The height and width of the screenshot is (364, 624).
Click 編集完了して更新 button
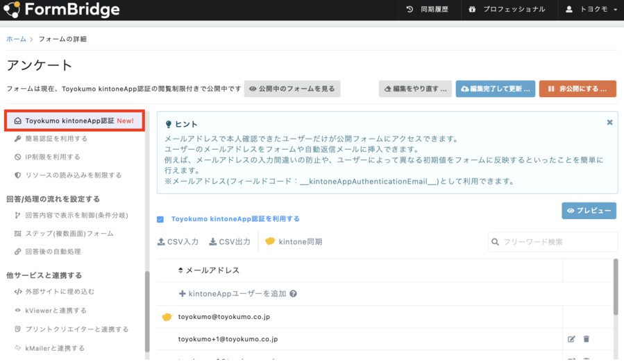(x=496, y=89)
